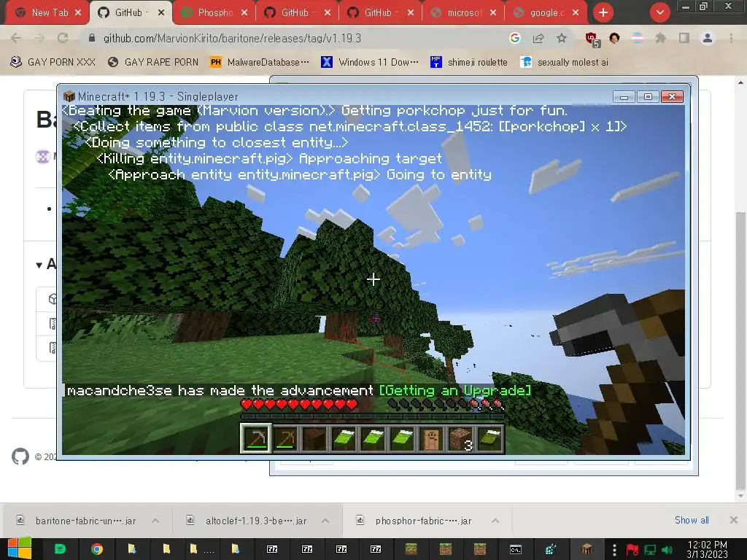Open the MalwareDatabase bookmark
Viewport: 747px width, 560px height.
pyautogui.click(x=260, y=62)
